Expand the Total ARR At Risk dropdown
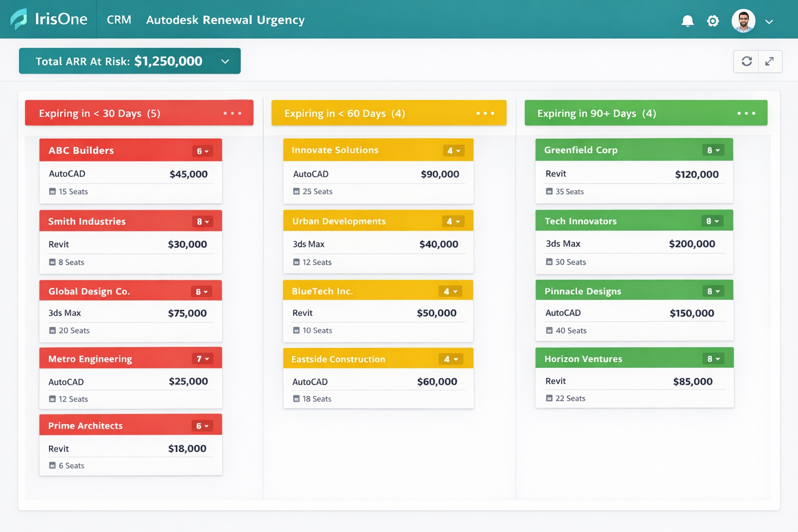Screen dimensions: 798x532 coord(225,61)
